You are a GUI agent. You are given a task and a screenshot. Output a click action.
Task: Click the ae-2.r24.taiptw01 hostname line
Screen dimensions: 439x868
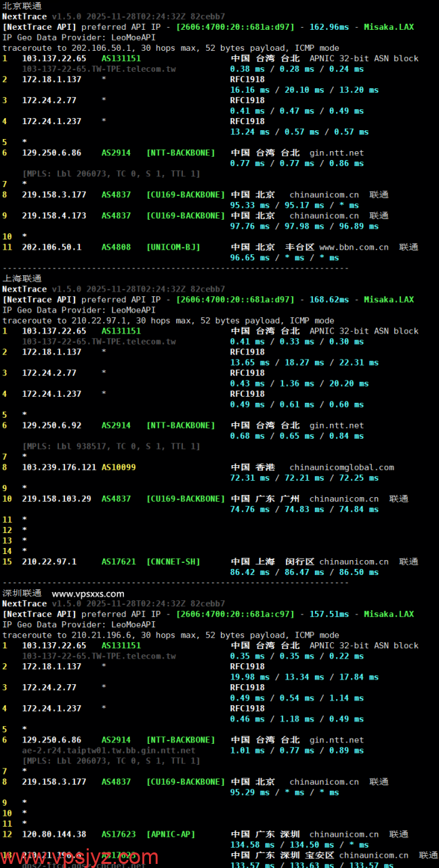click(108, 751)
